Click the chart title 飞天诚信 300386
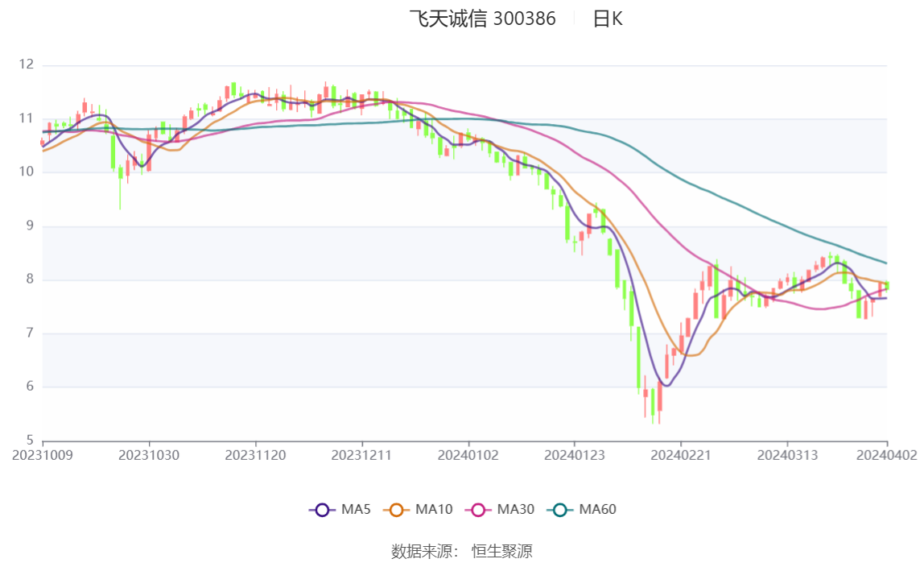Viewport: 924px width, 563px height. 483,19
